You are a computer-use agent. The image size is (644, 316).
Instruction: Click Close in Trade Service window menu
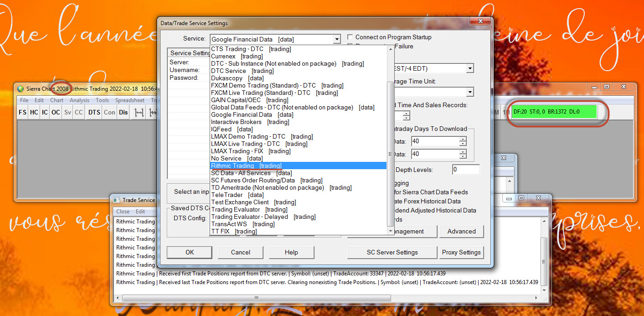tap(123, 212)
